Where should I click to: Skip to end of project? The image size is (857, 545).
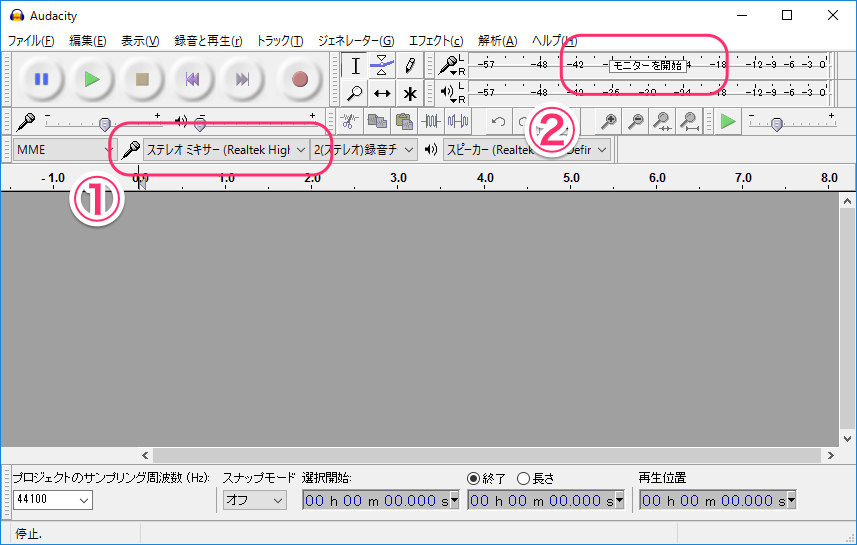pyautogui.click(x=243, y=79)
